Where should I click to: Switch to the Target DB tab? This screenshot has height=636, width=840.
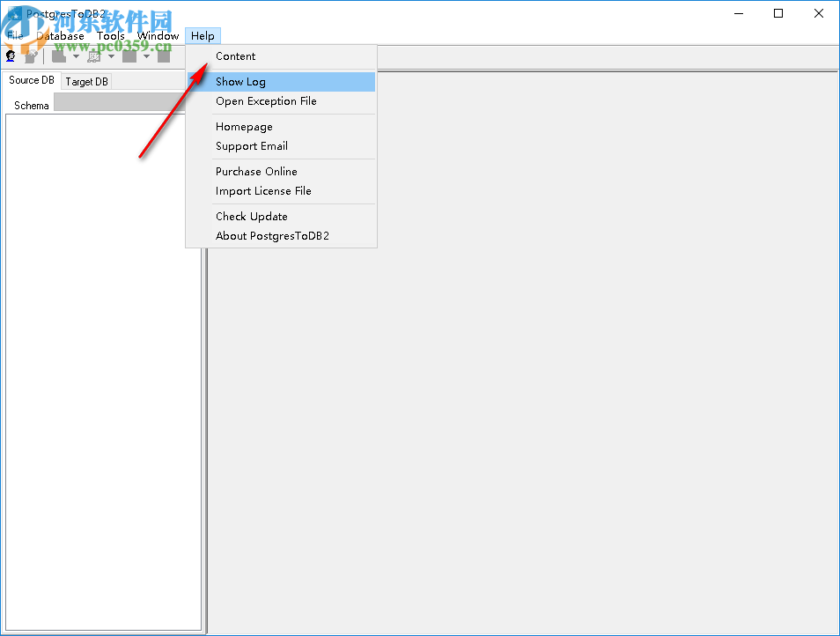pos(86,81)
